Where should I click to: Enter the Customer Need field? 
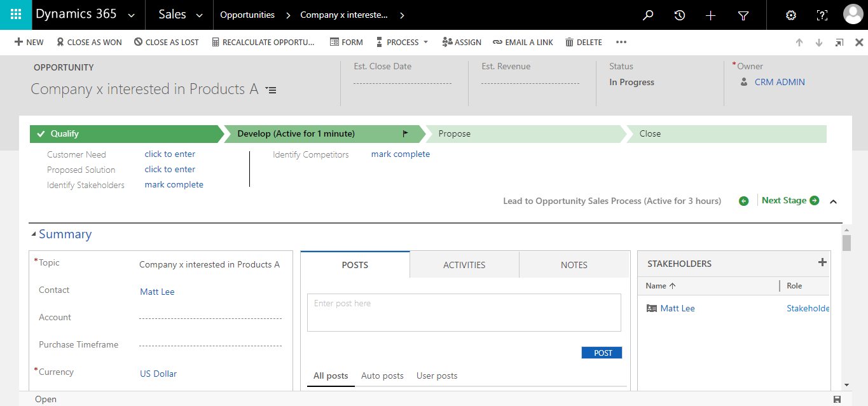pyautogui.click(x=170, y=154)
